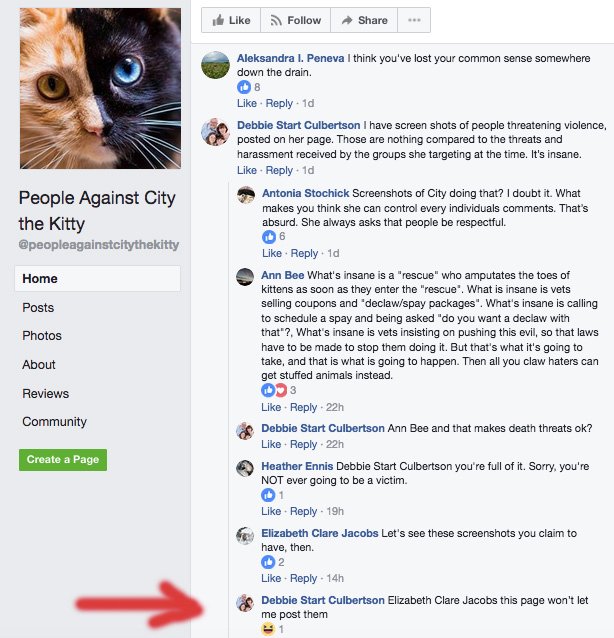Follow the page via Follow button

click(x=294, y=20)
